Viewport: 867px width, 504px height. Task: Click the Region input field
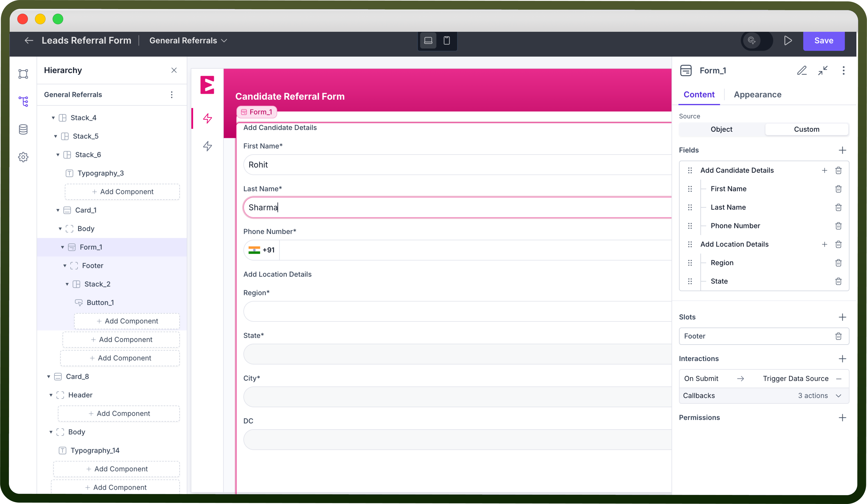click(x=458, y=311)
